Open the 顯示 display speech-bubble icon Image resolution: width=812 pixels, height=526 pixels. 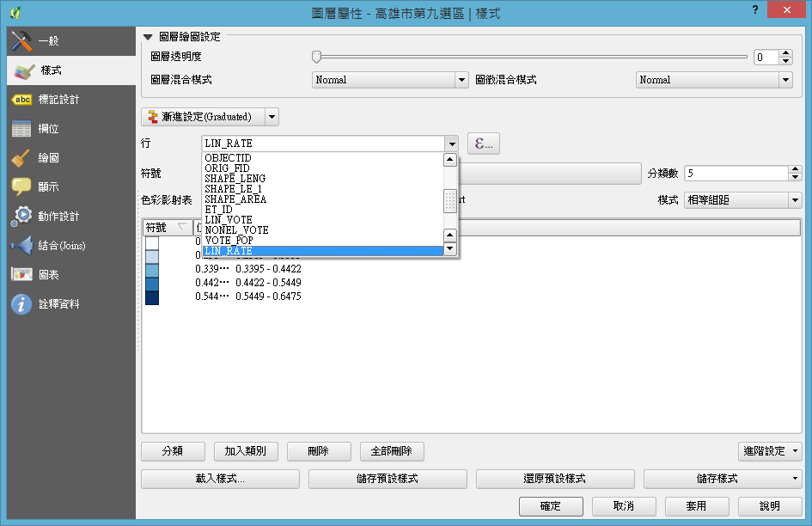coord(21,187)
